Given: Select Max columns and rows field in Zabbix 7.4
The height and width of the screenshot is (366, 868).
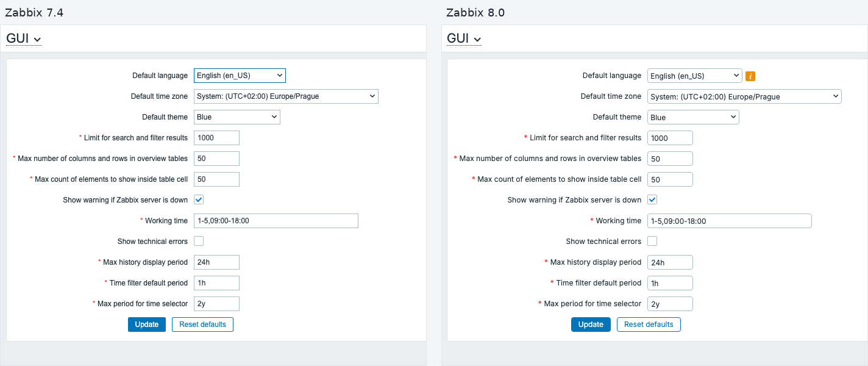Looking at the screenshot, I should [216, 159].
